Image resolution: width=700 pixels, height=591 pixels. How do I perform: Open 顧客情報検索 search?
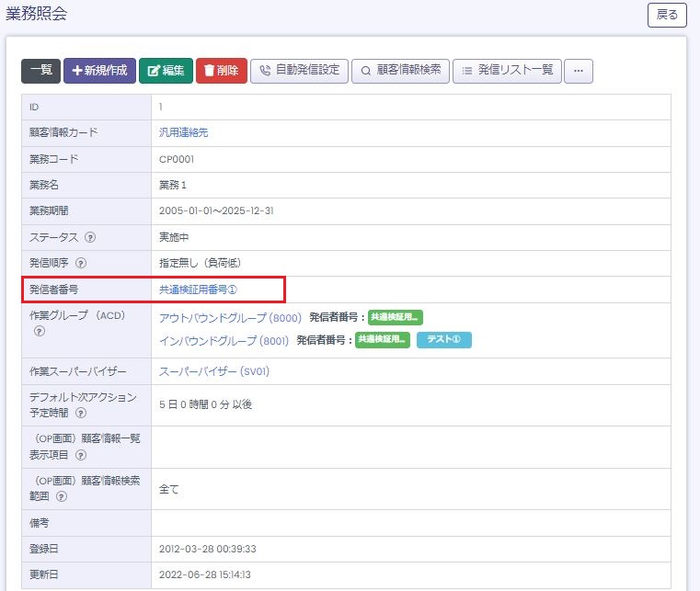click(x=400, y=71)
